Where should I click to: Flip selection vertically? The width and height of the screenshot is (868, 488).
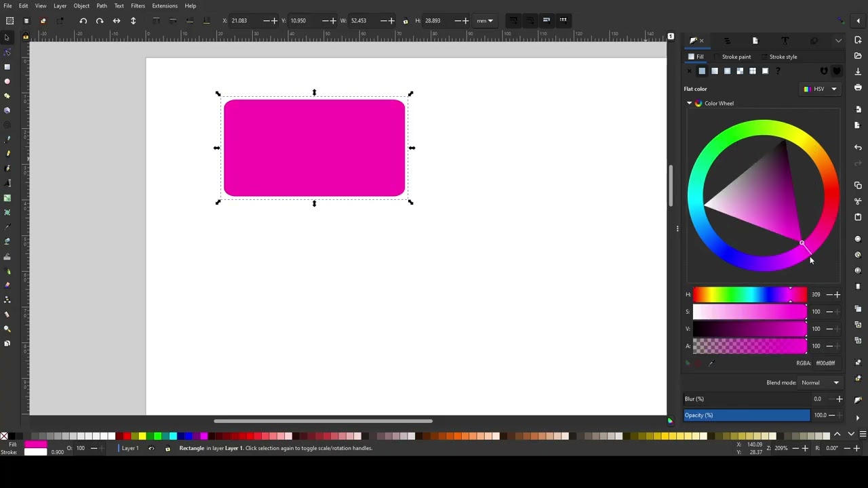(133, 20)
